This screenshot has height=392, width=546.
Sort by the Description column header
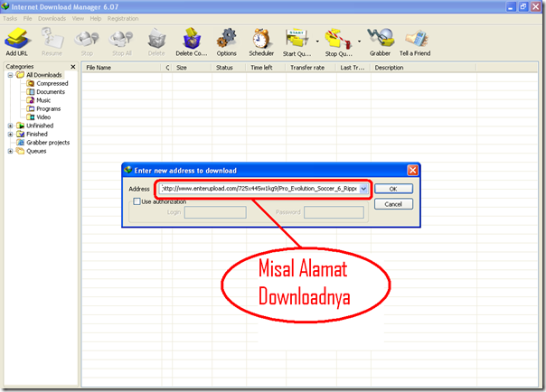coord(423,68)
